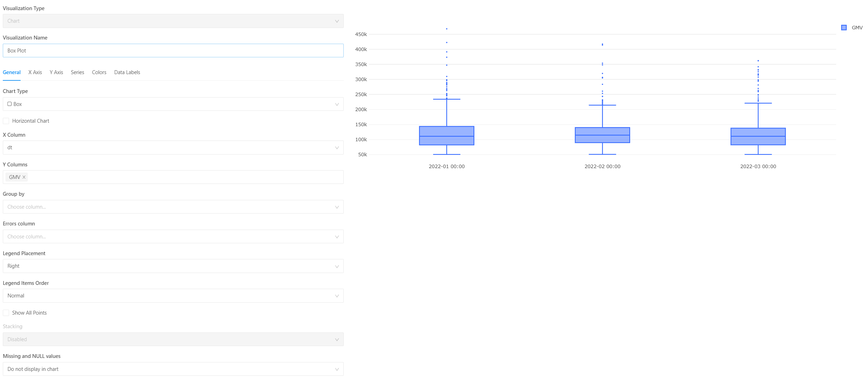868x381 pixels.
Task: Click the GMV legend label text
Action: tap(857, 28)
